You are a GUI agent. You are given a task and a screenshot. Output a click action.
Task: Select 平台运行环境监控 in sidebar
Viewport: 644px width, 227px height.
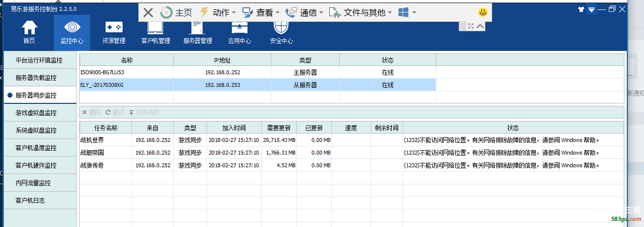coord(39,60)
